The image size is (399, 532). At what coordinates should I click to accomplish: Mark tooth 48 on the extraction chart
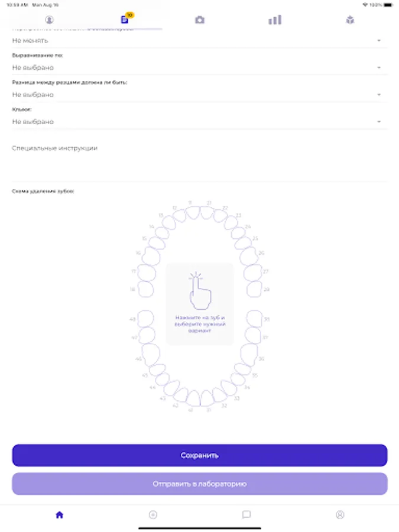pyautogui.click(x=145, y=319)
